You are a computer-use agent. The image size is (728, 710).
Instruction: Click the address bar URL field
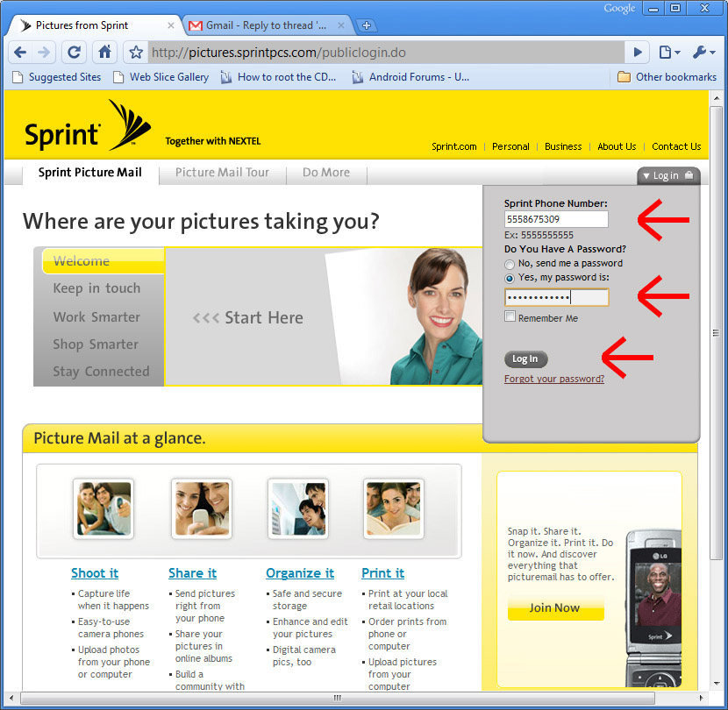[x=386, y=53]
